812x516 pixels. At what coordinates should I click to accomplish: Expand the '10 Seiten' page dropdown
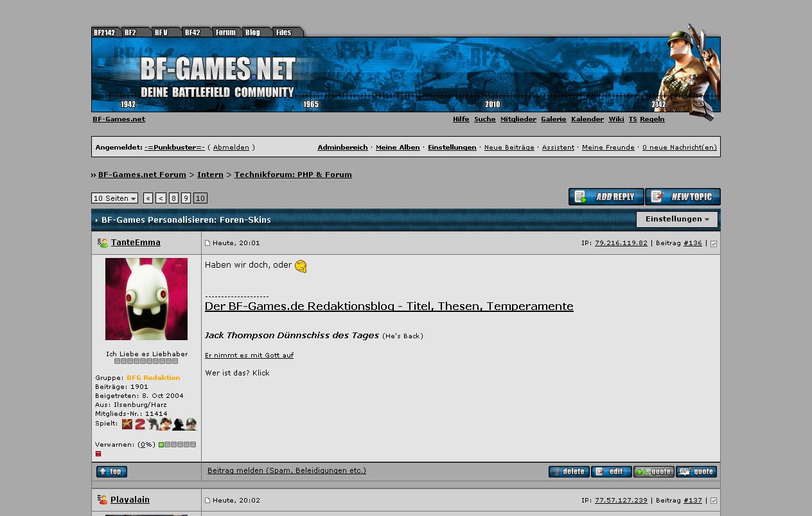114,198
